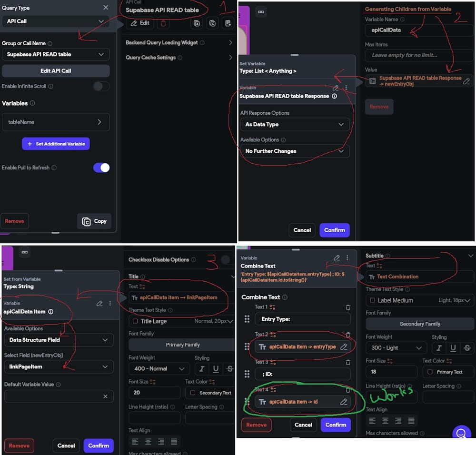476x455 pixels.
Task: Expand Backend Query Loading Widget section
Action: click(x=179, y=42)
